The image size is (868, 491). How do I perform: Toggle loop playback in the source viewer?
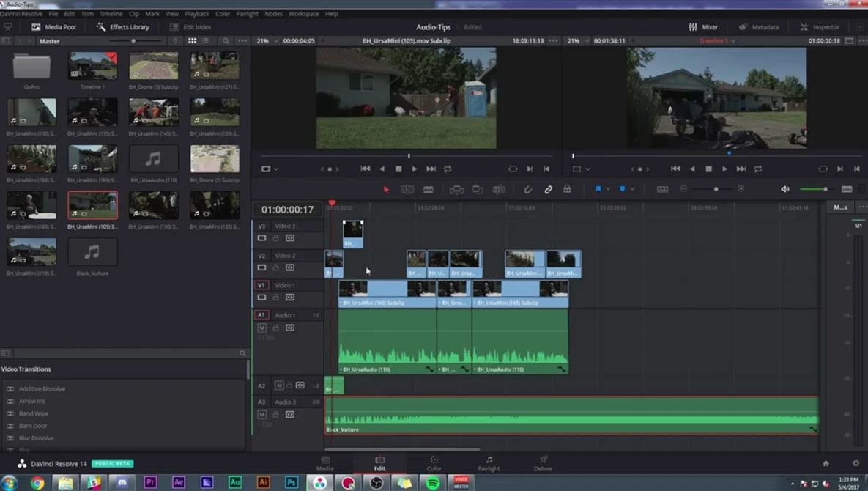click(x=448, y=169)
